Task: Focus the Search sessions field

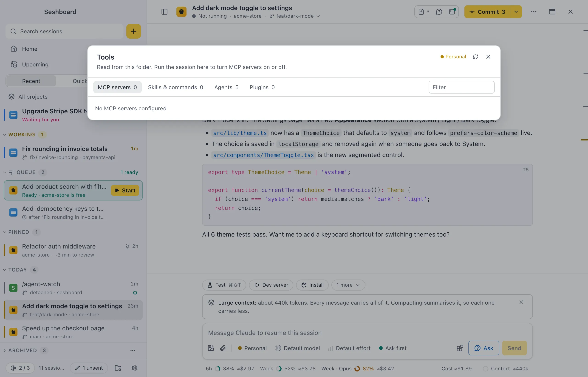Action: point(65,31)
